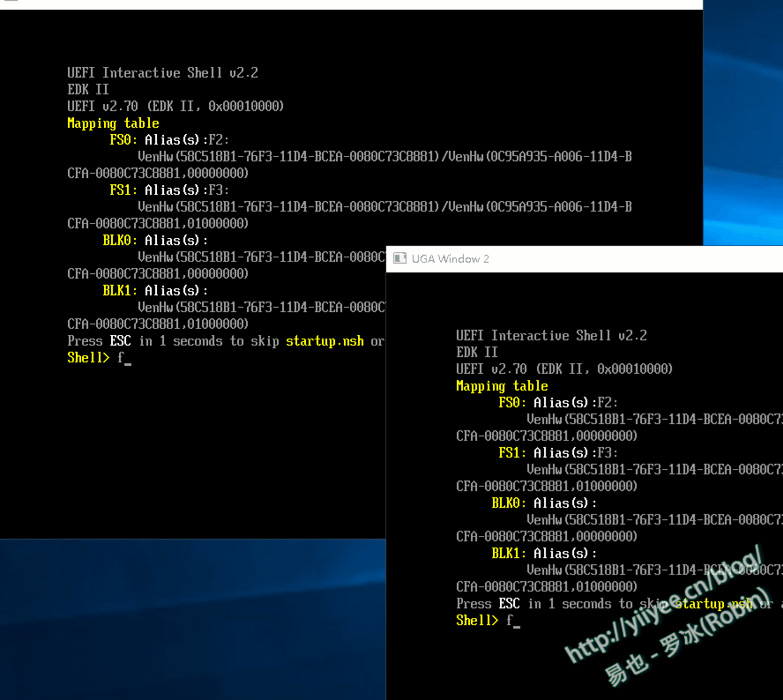This screenshot has width=783, height=700.
Task: Click the 'FS0:' entry in UGA Window 2
Action: [512, 402]
